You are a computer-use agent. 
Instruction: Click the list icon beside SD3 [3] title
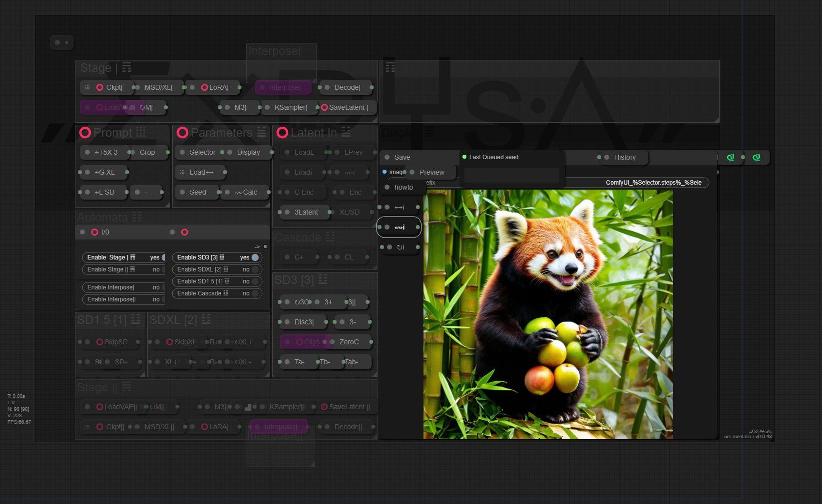[x=323, y=279]
